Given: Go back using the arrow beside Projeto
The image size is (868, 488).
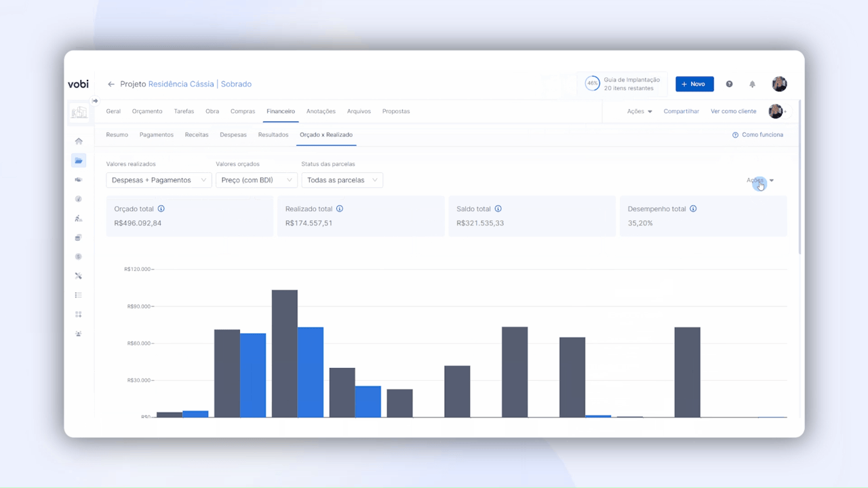Looking at the screenshot, I should pos(111,84).
